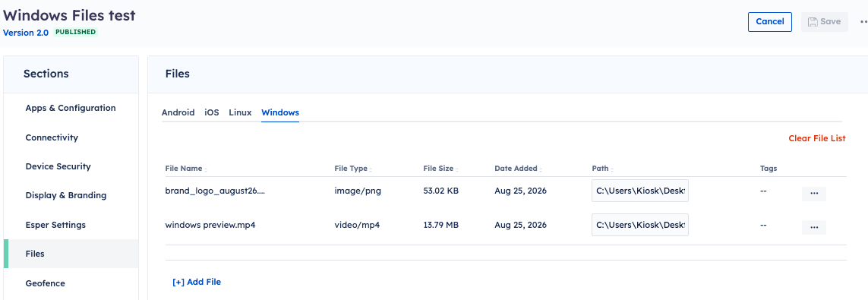Viewport: 868px width, 300px height.
Task: Sort by Path column arrows
Action: point(612,169)
